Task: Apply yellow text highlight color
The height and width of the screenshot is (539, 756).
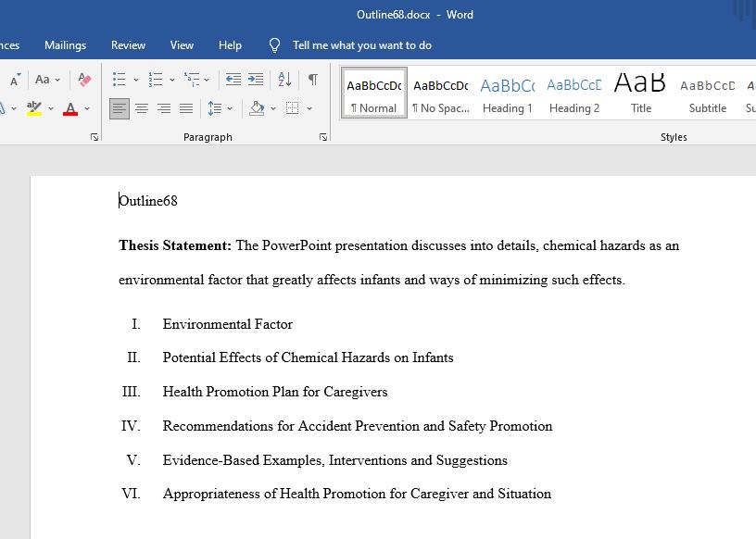Action: click(34, 108)
